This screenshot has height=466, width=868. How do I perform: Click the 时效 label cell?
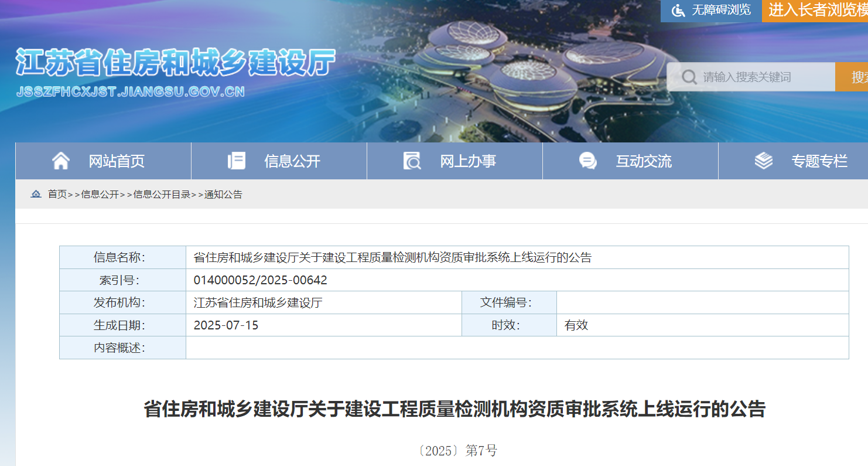510,325
